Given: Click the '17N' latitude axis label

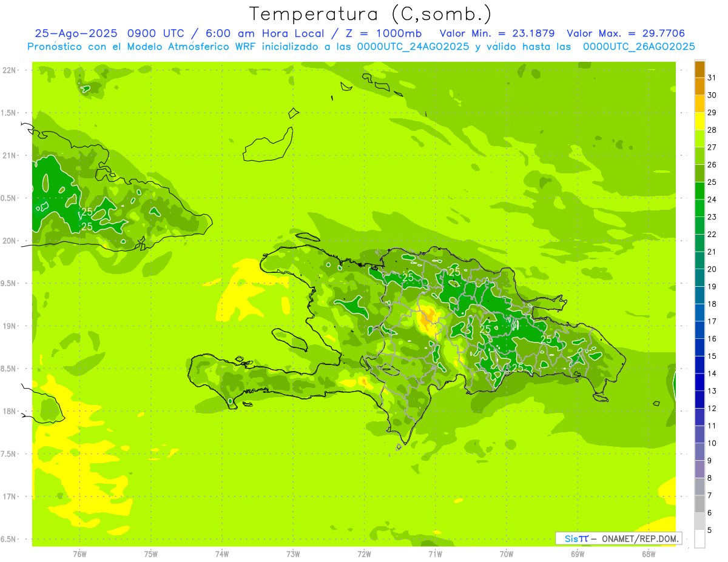Looking at the screenshot, I should [8, 497].
